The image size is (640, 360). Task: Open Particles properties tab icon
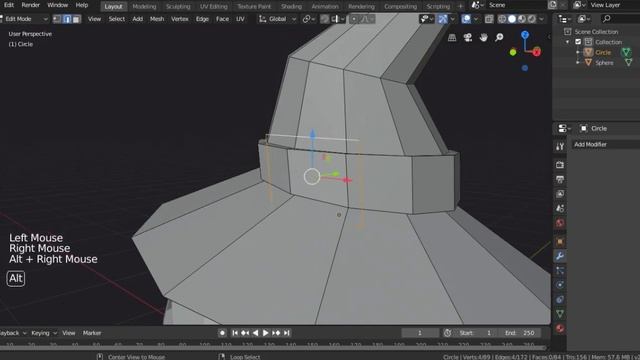560,270
